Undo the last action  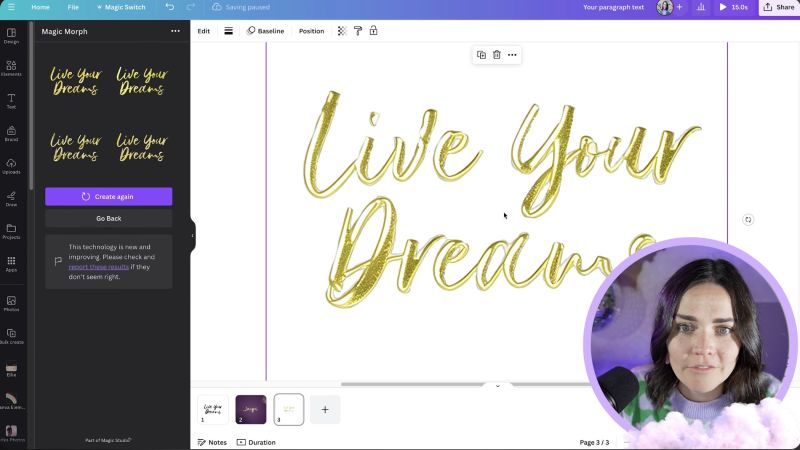tap(169, 7)
